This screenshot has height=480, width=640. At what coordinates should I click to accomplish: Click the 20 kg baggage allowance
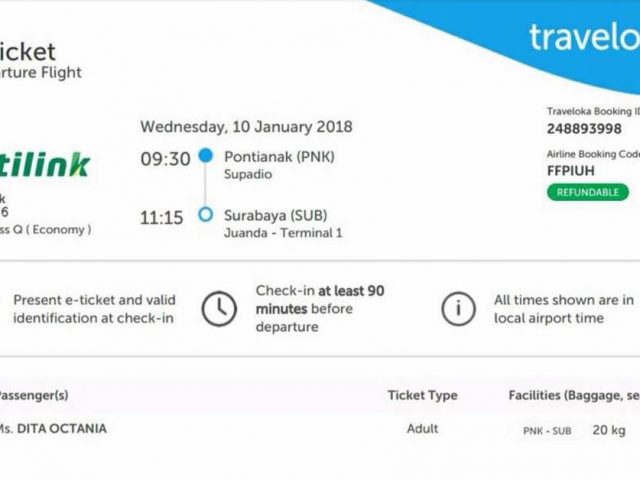point(608,431)
